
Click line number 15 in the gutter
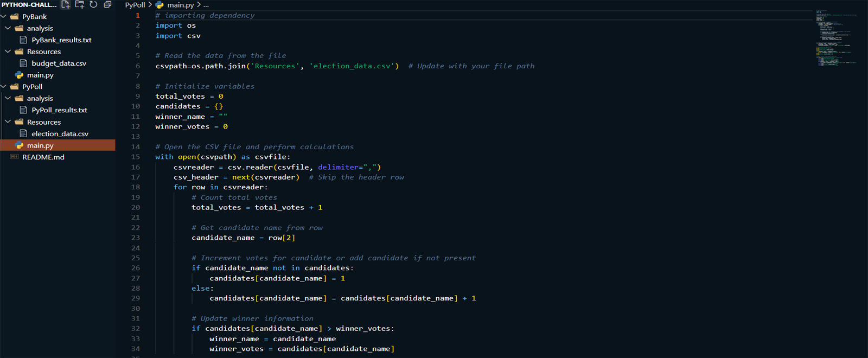pyautogui.click(x=136, y=157)
